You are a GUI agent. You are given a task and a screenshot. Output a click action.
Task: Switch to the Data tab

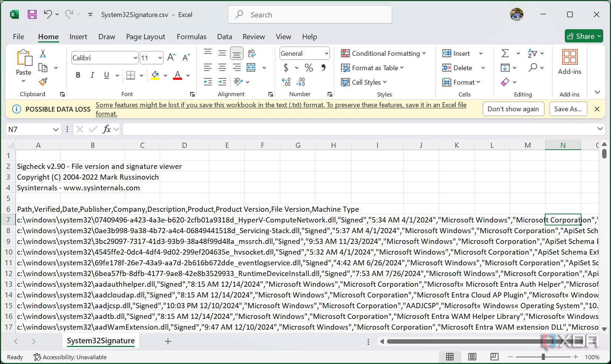point(225,37)
